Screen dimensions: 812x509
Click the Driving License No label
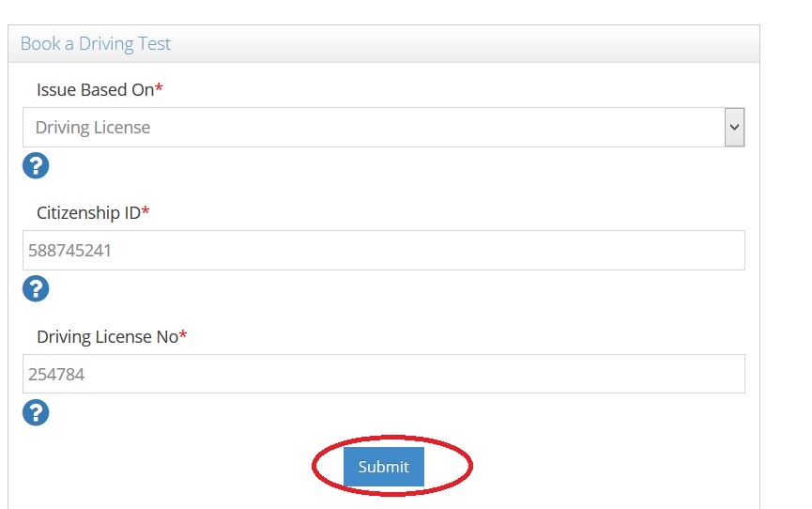(x=107, y=336)
